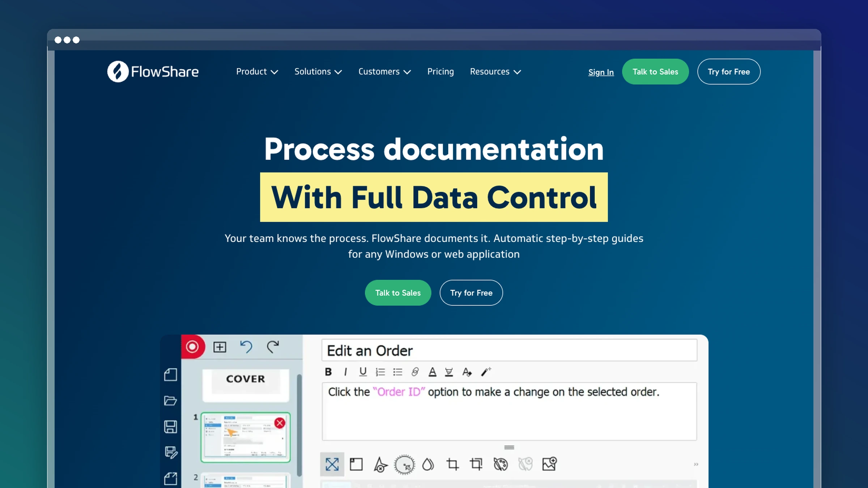868x488 pixels.
Task: Select the color palette tool
Action: click(501, 464)
